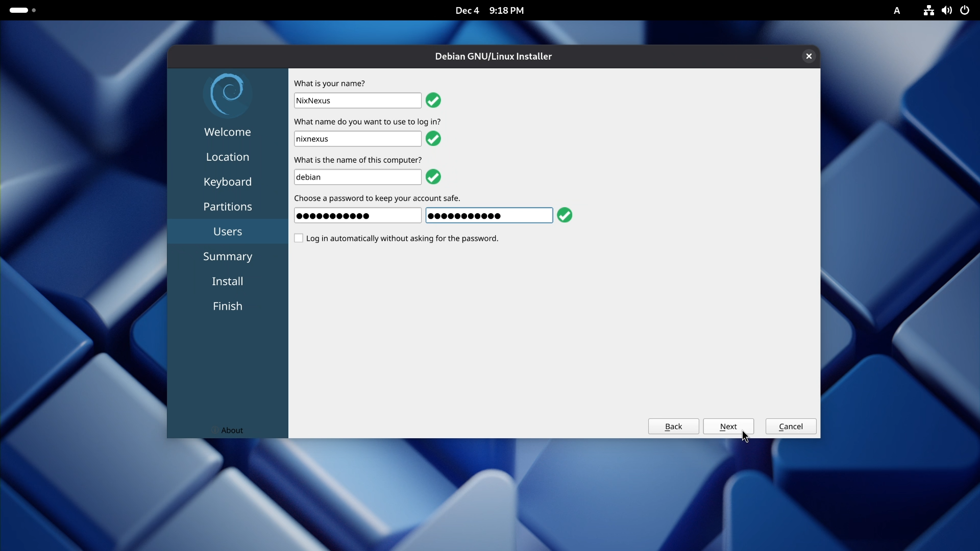Screen dimensions: 980x551
Task: Click About at the sidebar bottom
Action: click(232, 430)
